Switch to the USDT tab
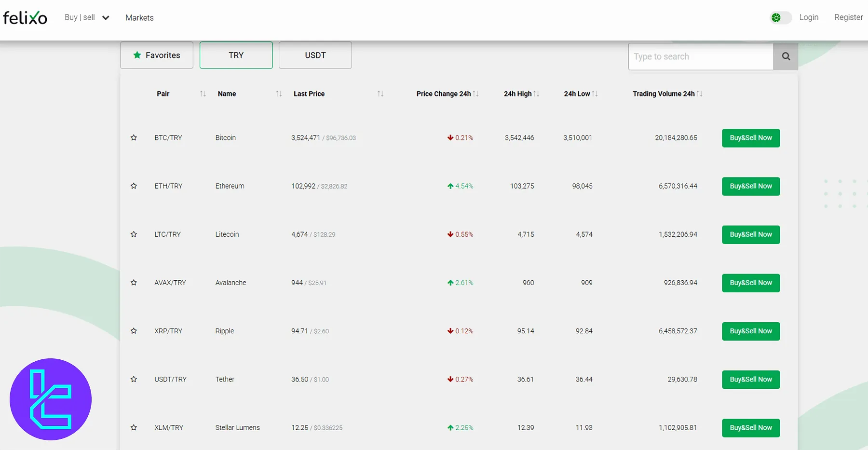The height and width of the screenshot is (450, 868). [315, 55]
